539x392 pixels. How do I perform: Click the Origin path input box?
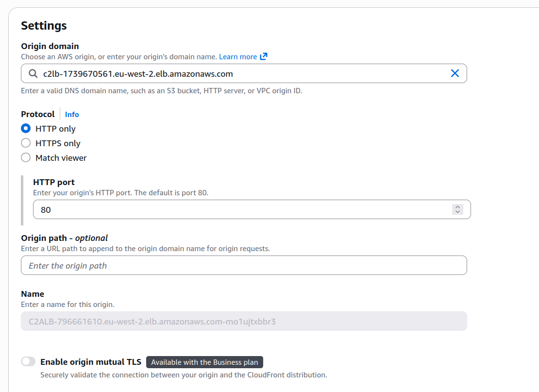coord(244,266)
